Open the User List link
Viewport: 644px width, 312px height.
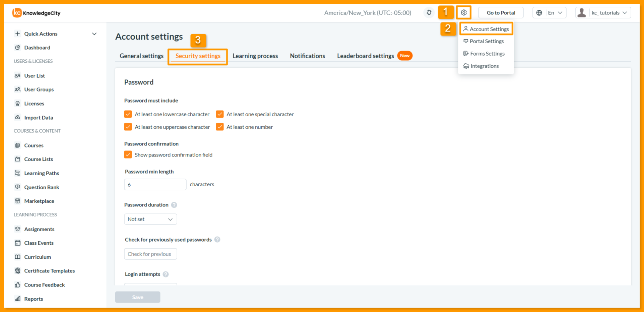(x=35, y=76)
